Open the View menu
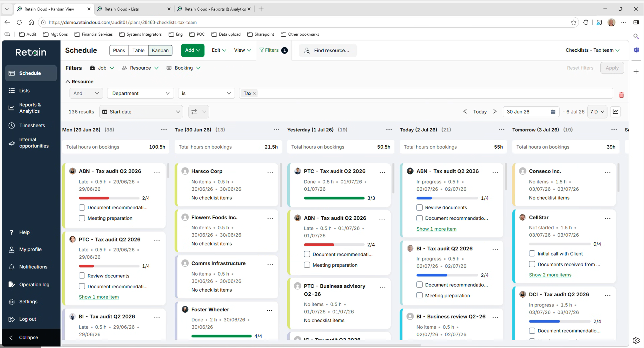The width and height of the screenshot is (644, 348). [x=242, y=50]
